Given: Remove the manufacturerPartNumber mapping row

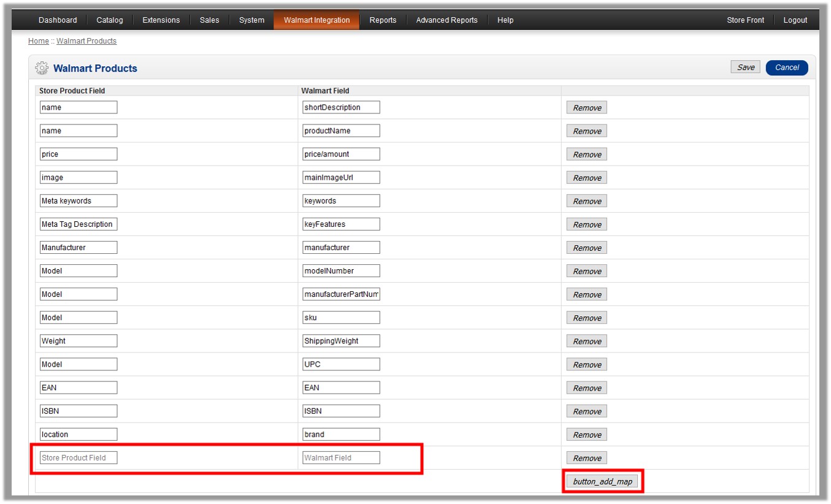Looking at the screenshot, I should 587,294.
